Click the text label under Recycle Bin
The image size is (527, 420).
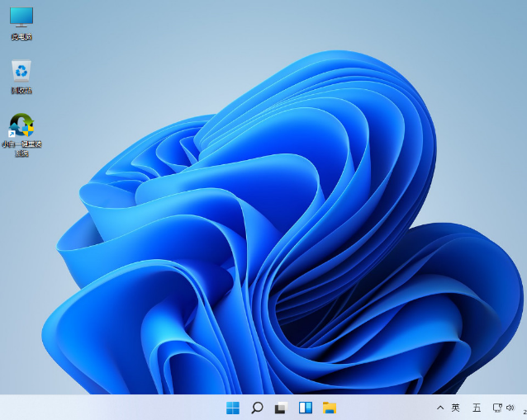pos(21,90)
